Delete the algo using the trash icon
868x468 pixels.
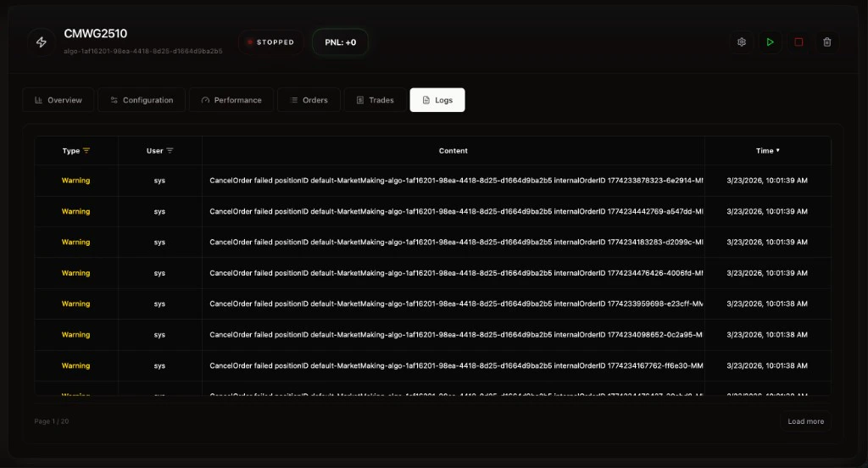pos(827,42)
